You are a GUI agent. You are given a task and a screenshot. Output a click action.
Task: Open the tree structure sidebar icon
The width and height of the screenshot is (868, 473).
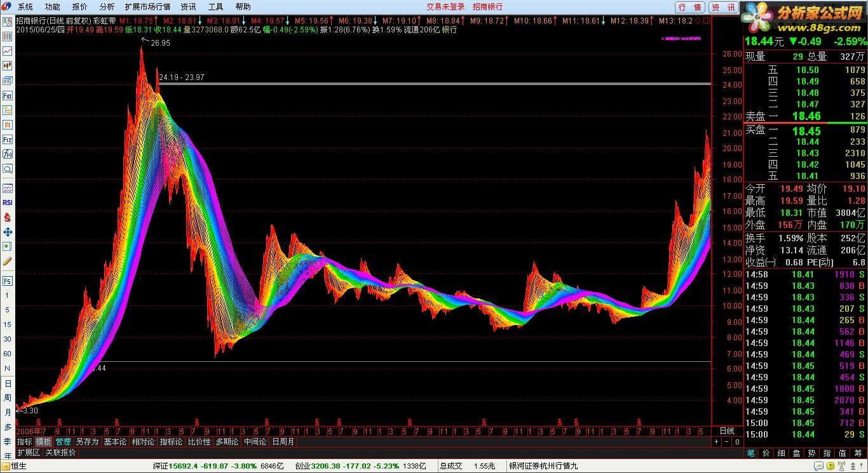point(8,110)
